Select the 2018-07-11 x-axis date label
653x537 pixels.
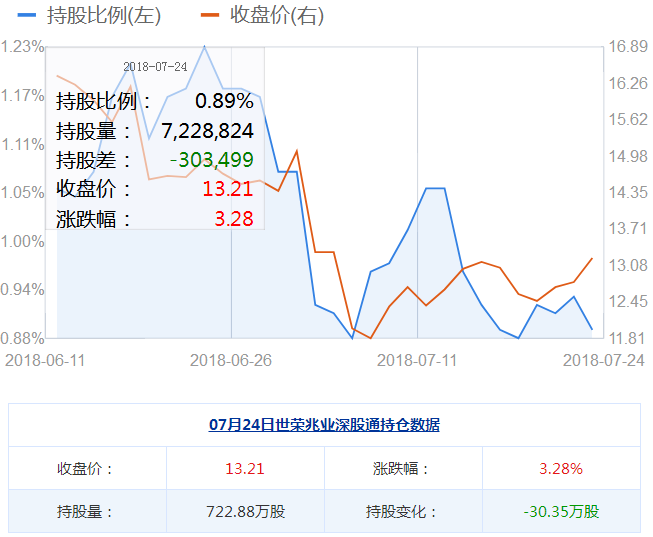click(417, 360)
